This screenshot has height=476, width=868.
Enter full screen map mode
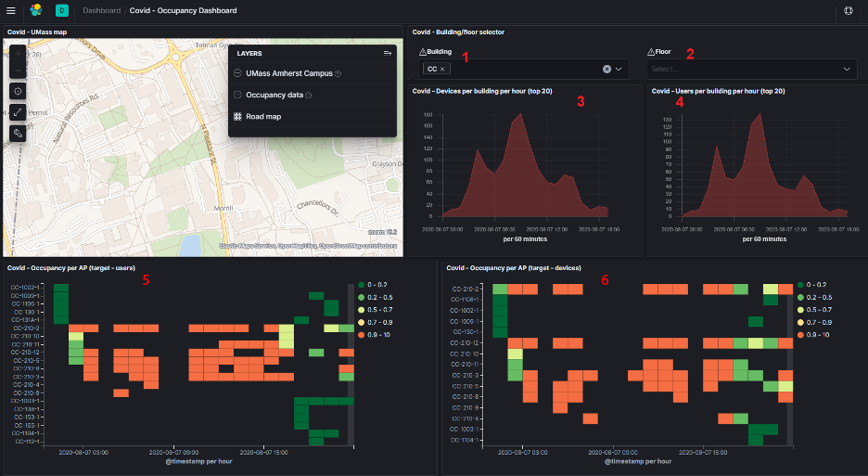(19, 112)
